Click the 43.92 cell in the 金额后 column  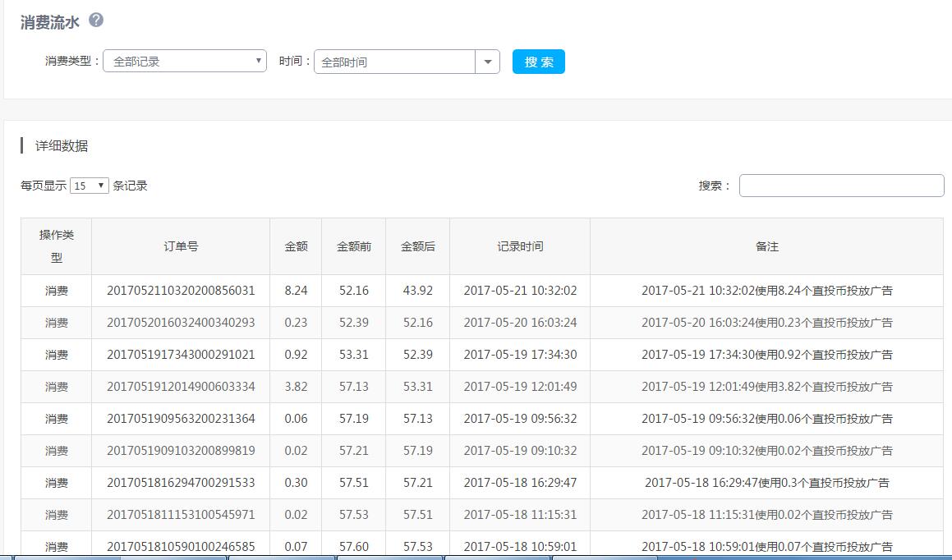coord(418,291)
